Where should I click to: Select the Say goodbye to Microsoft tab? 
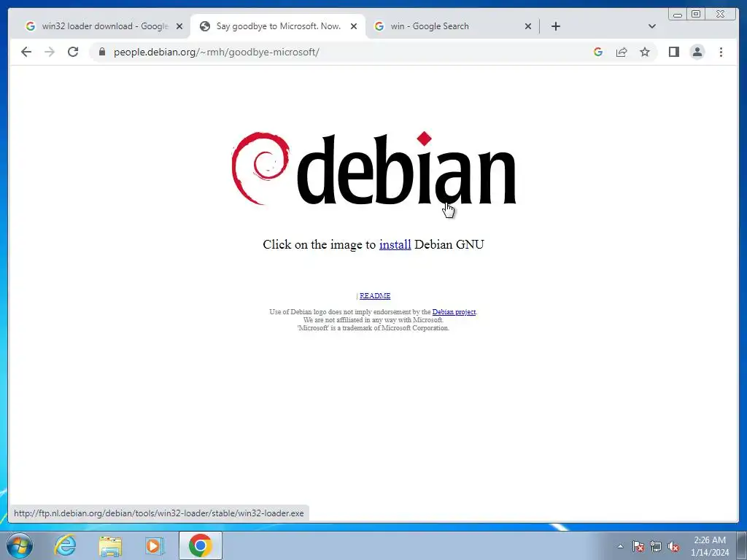click(x=278, y=26)
